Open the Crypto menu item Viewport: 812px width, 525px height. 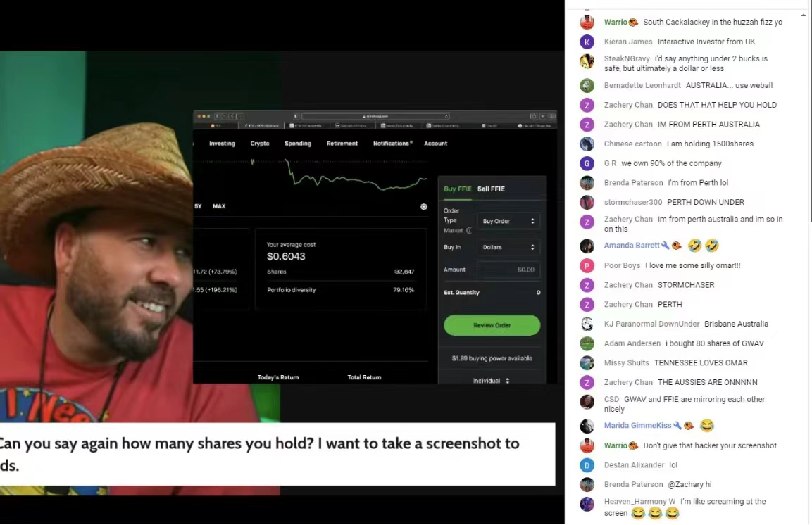pyautogui.click(x=260, y=144)
